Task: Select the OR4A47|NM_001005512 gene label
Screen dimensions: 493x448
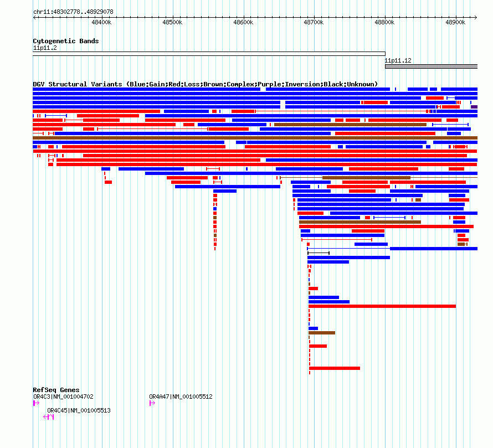Action: pos(181,396)
